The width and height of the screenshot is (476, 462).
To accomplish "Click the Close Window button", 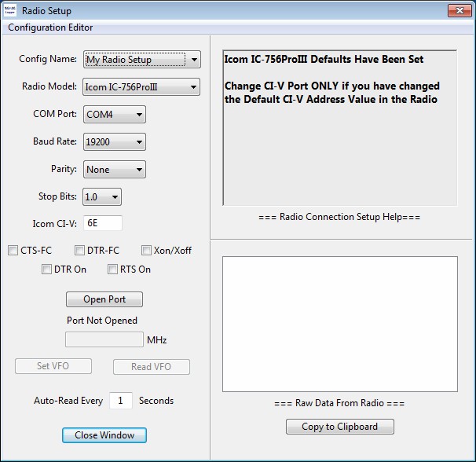I will point(104,435).
